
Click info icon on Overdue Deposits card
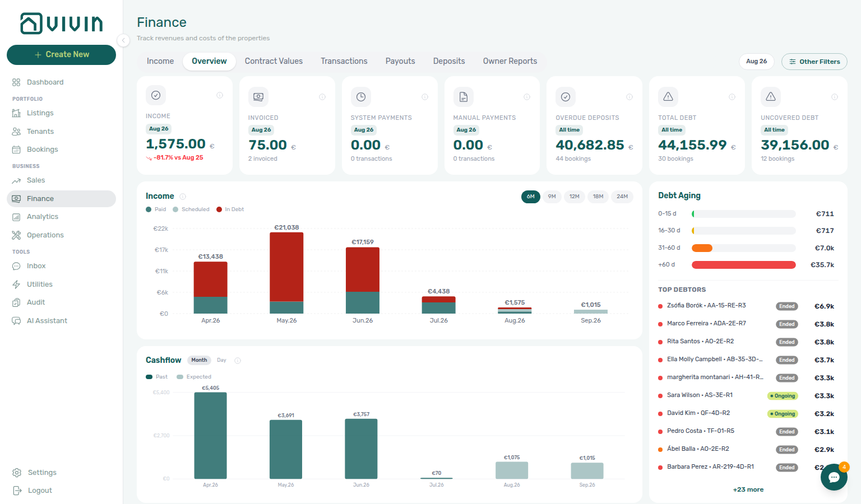629,97
